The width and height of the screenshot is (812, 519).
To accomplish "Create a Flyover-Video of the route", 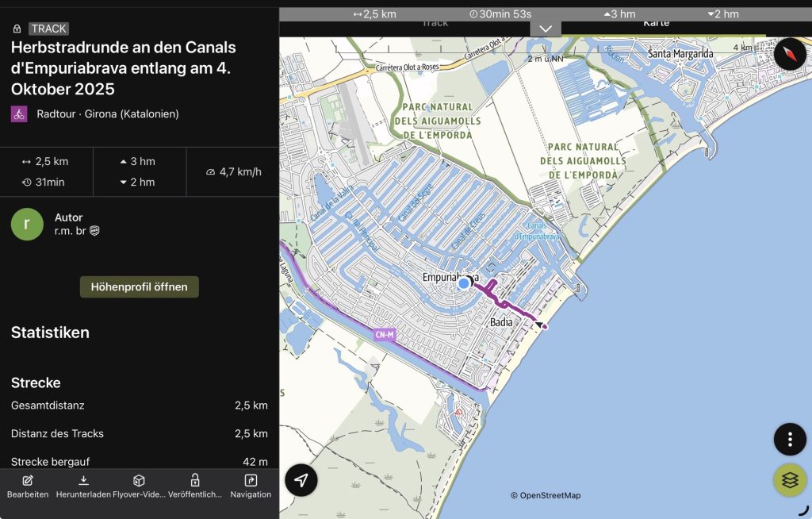I will coord(139,486).
